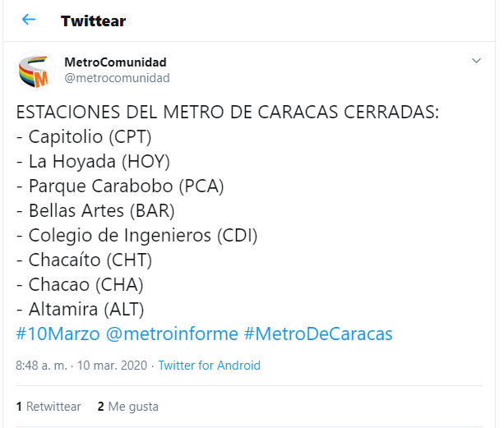Expand the tweet options chevron

point(476,60)
